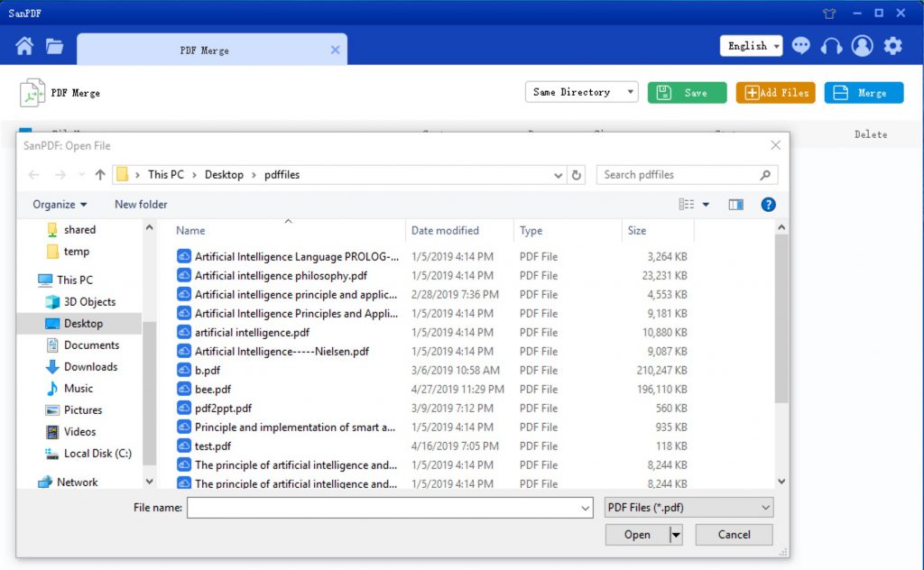Open the folder icon in SanPDF toolbar
The image size is (924, 570).
[x=55, y=46]
